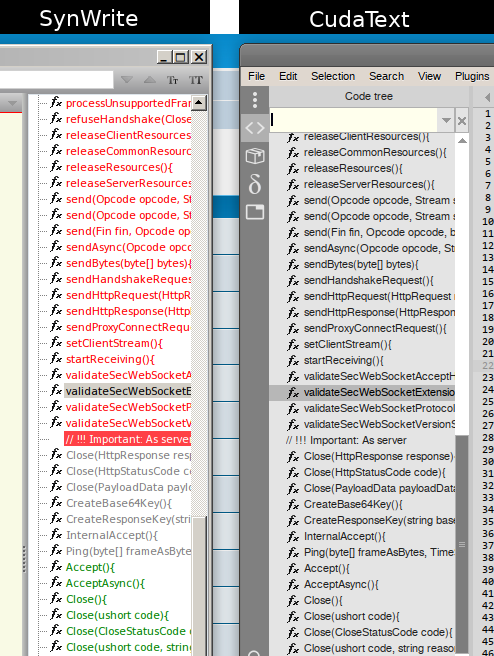Toggle SynWrite whole-words TT option

195,80
